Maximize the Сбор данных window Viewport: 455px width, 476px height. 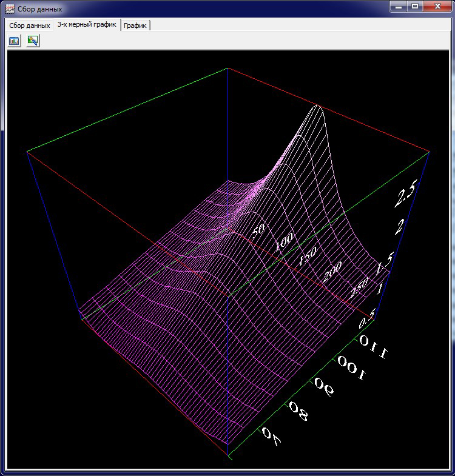[416, 7]
